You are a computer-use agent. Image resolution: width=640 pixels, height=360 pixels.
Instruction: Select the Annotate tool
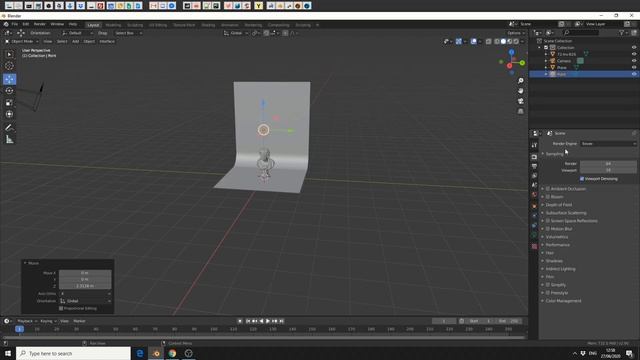(9, 128)
